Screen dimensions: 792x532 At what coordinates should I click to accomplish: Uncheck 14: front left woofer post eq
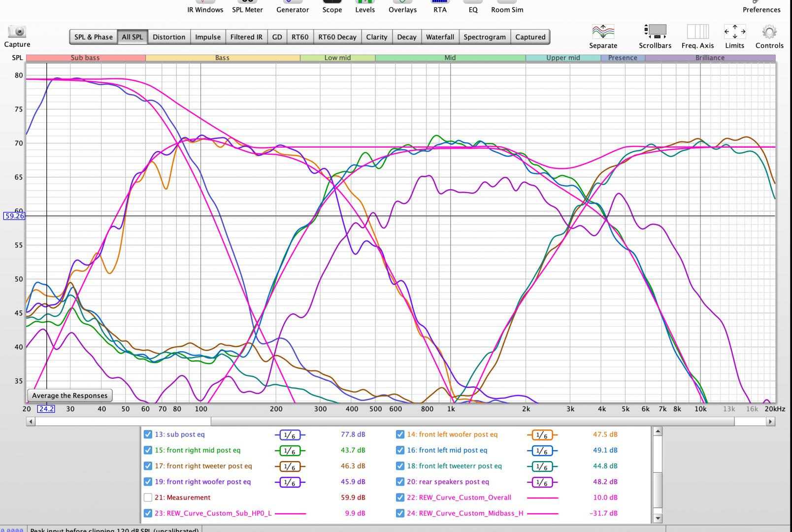400,434
